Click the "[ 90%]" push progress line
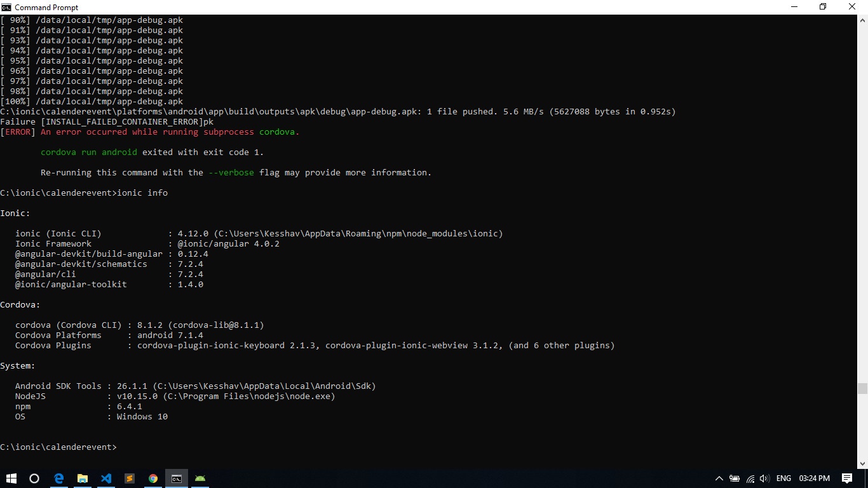The image size is (868, 488). [92, 20]
